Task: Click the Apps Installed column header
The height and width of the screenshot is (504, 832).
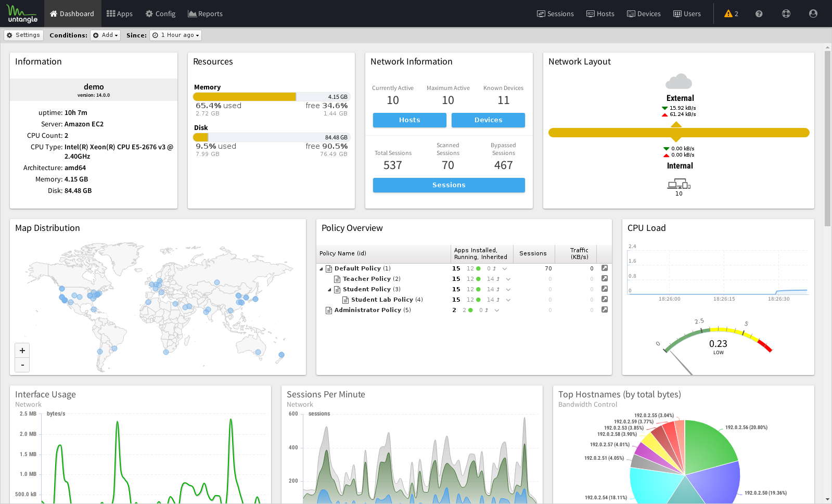Action: [482, 254]
